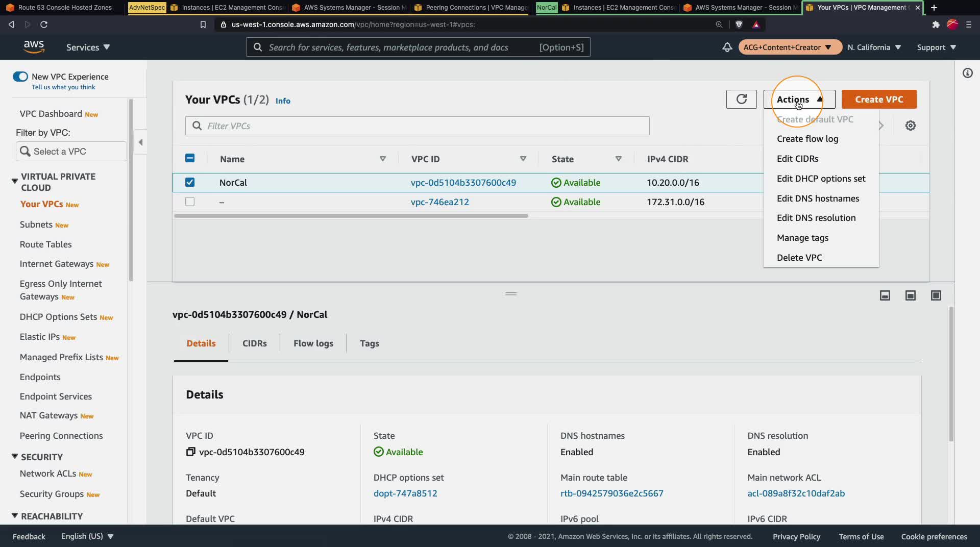Collapse the Virtual Private Cloud section
980x547 pixels.
[x=15, y=181]
